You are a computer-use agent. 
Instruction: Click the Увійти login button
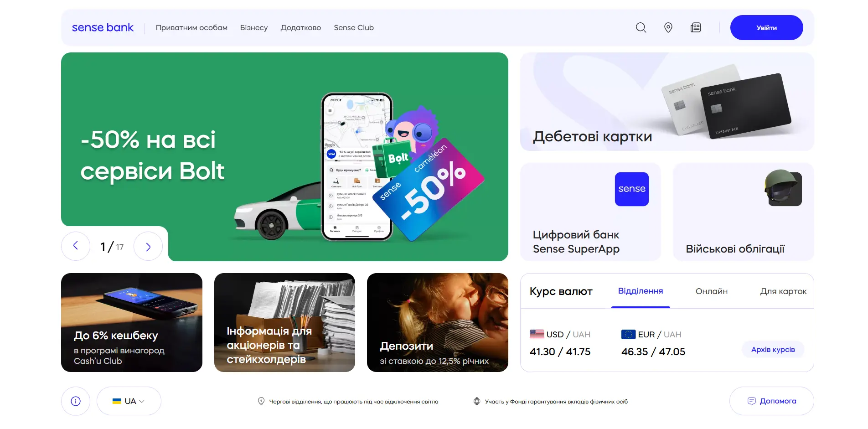click(767, 28)
